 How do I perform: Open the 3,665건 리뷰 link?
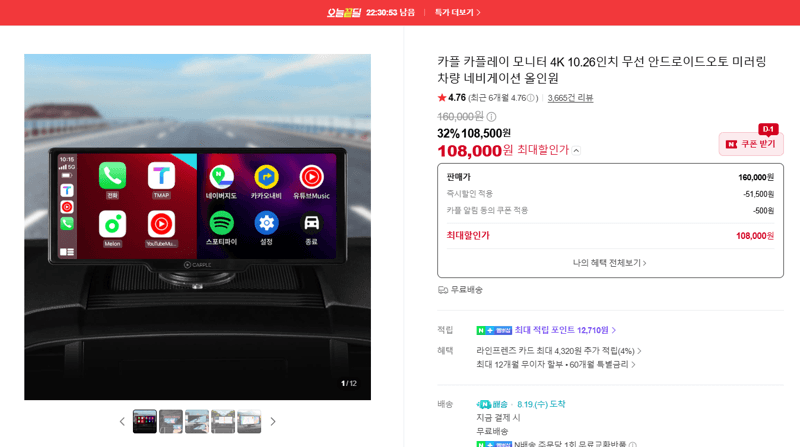pyautogui.click(x=570, y=98)
